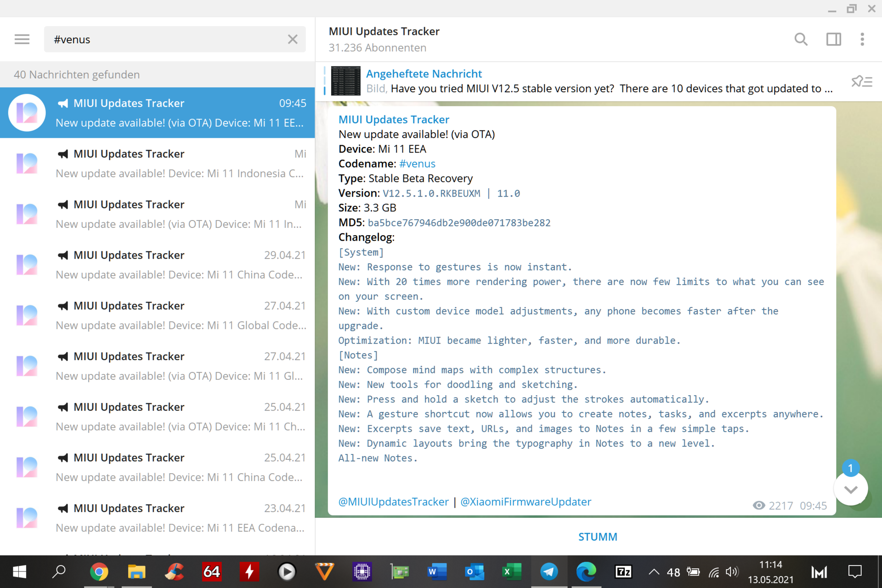882x588 pixels.
Task: Select the 09:45 Mi 11 EEA search result
Action: pyautogui.click(x=157, y=113)
